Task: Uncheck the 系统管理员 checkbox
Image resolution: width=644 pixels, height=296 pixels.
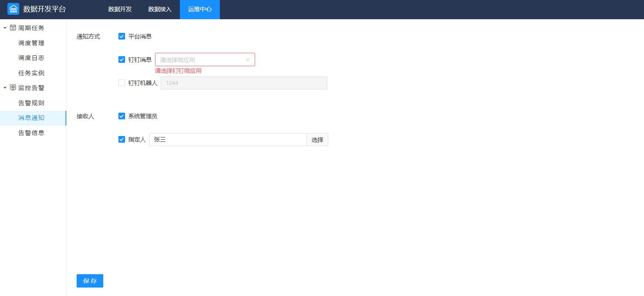Action: point(122,116)
